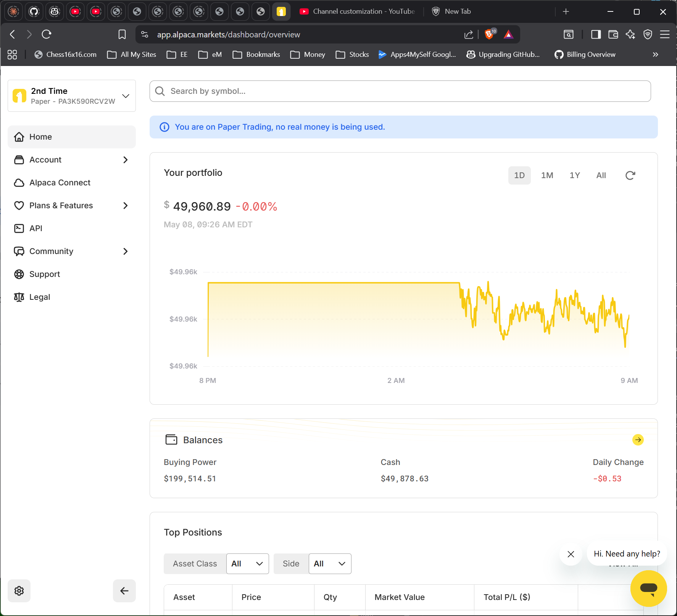This screenshot has height=616, width=677.
Task: Click the Daily Change value -$0.53
Action: click(607, 479)
